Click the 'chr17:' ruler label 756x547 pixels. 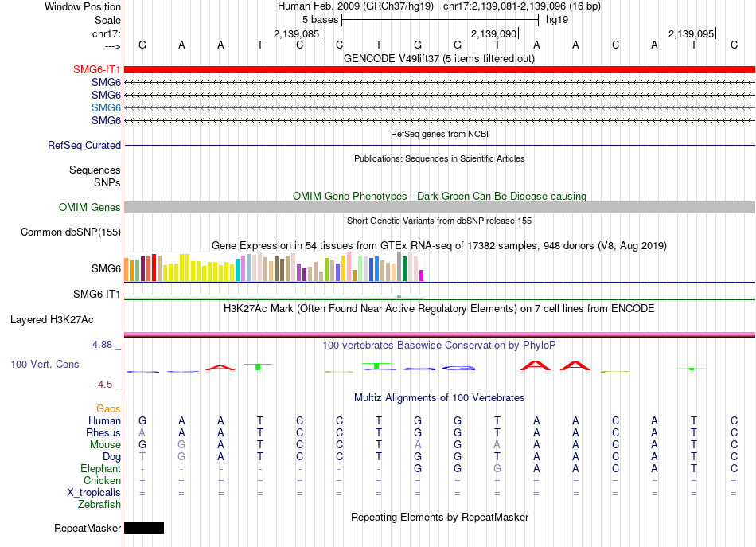click(x=107, y=33)
